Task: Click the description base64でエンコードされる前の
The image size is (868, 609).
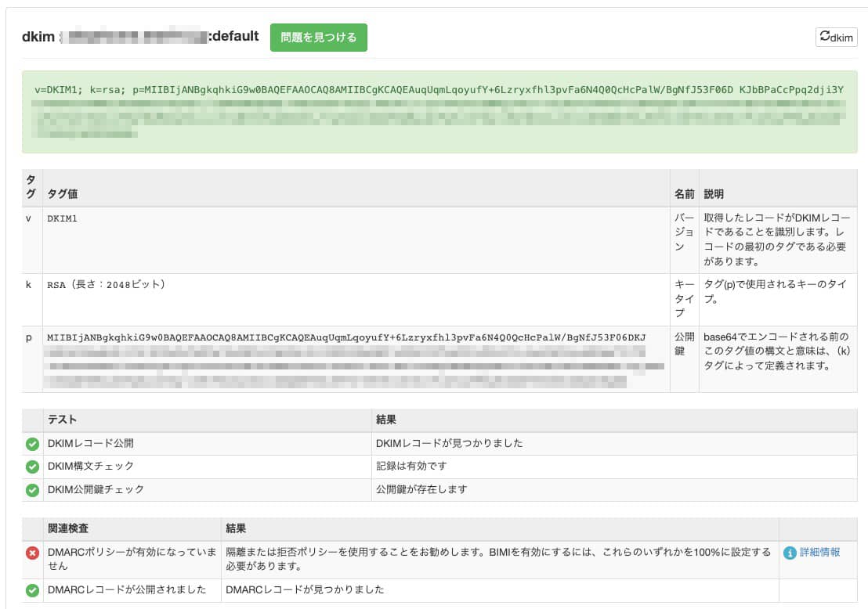Action: point(776,351)
